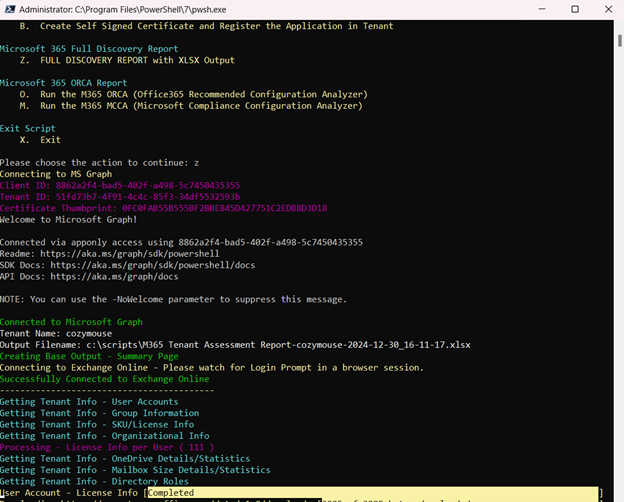
Task: Click 'Successfully Connected to Exchange Online' line
Action: point(105,379)
